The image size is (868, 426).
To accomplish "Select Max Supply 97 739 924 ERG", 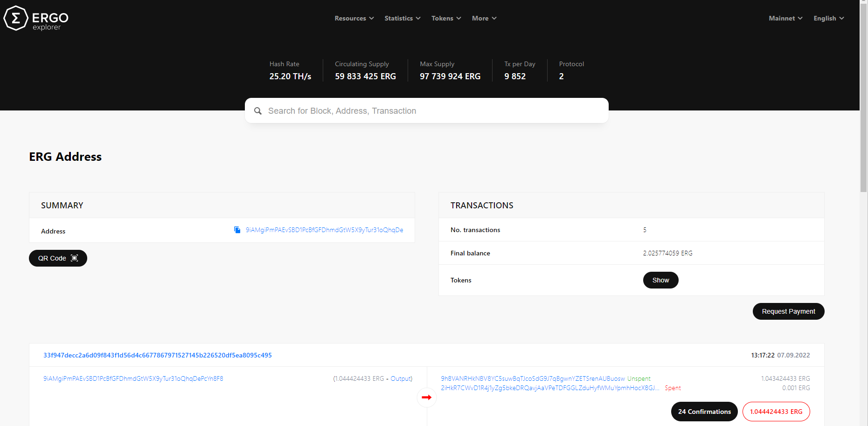I will tap(450, 76).
